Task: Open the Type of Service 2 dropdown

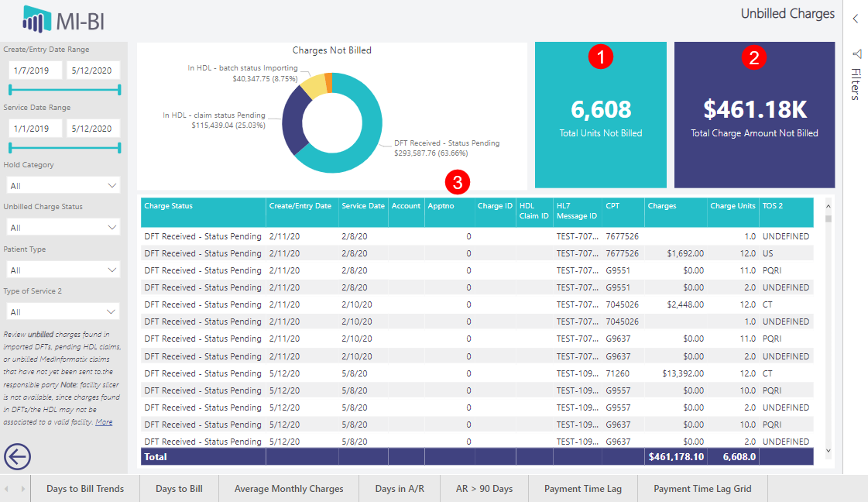Action: click(x=63, y=311)
